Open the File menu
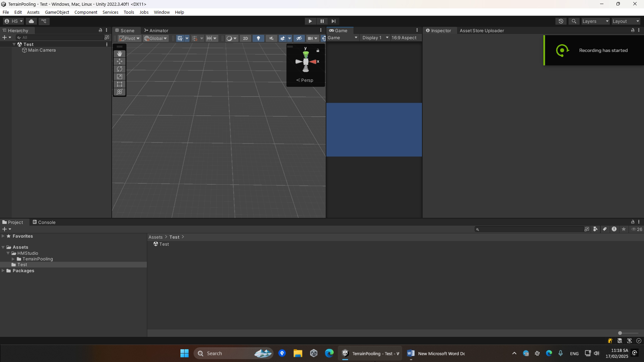Viewport: 644px width, 362px height. 6,12
